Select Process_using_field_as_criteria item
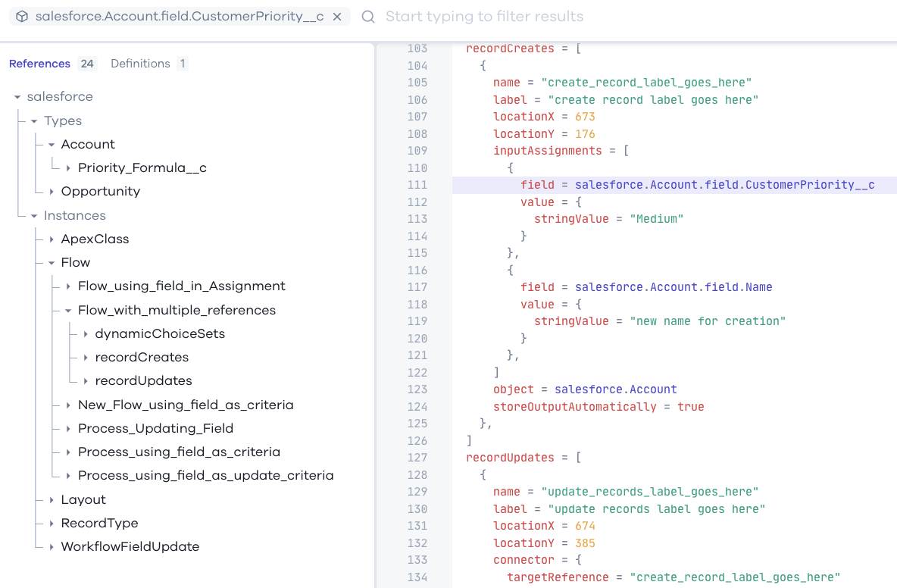897x588 pixels. coord(179,452)
